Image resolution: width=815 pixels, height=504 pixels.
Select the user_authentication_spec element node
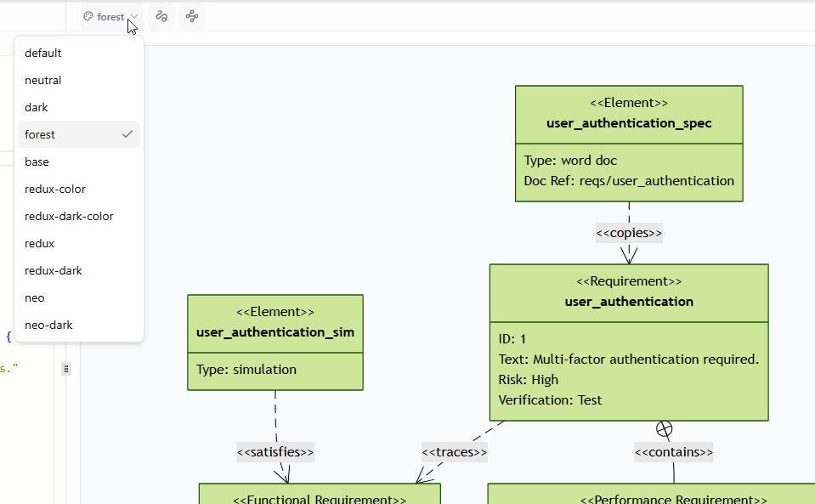pyautogui.click(x=629, y=144)
